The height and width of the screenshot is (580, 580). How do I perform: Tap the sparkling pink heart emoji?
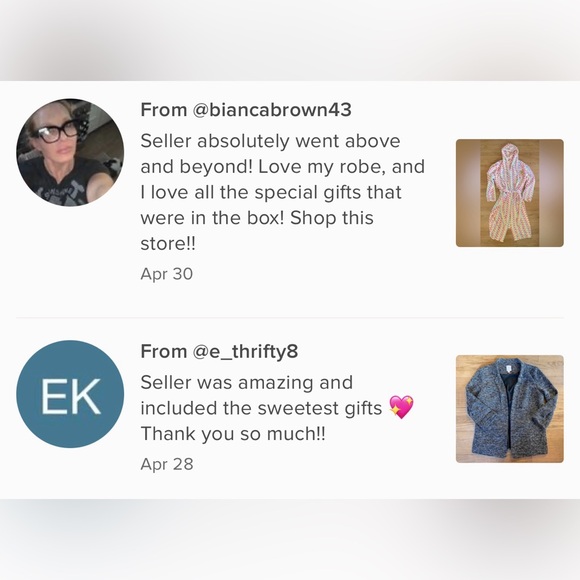click(401, 407)
